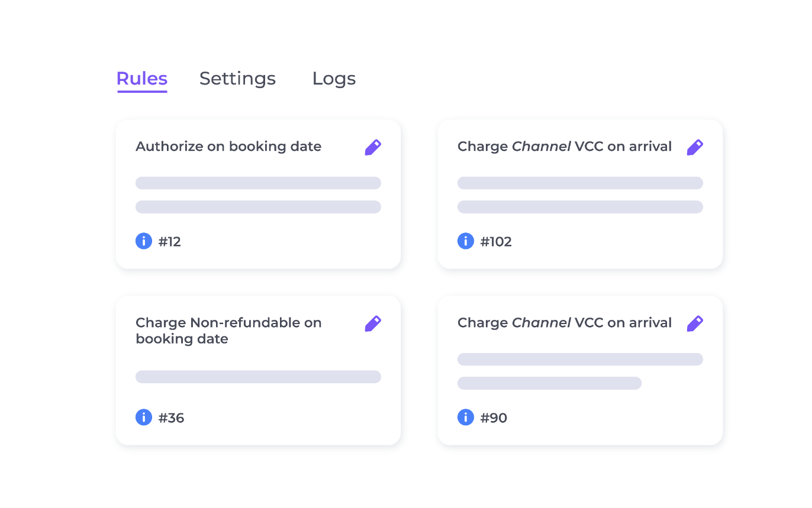
Task: Click the Authorize on booking date title
Action: click(228, 147)
